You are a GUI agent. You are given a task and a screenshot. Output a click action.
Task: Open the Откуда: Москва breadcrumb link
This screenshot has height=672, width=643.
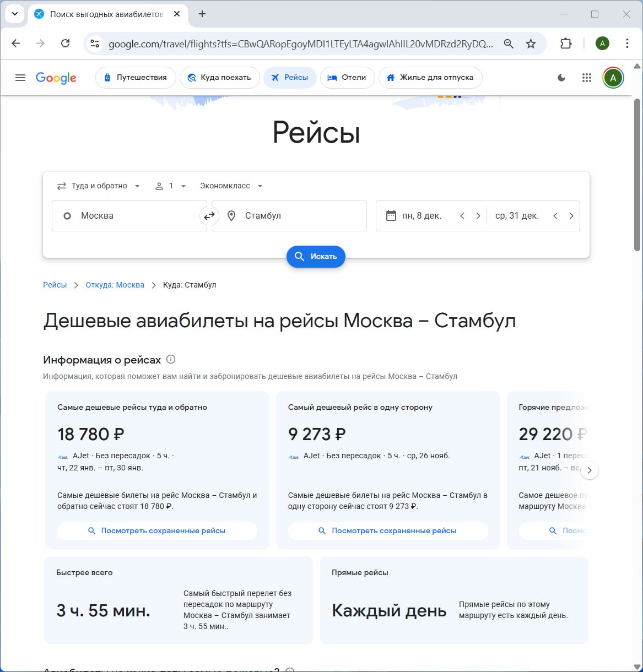click(x=115, y=285)
